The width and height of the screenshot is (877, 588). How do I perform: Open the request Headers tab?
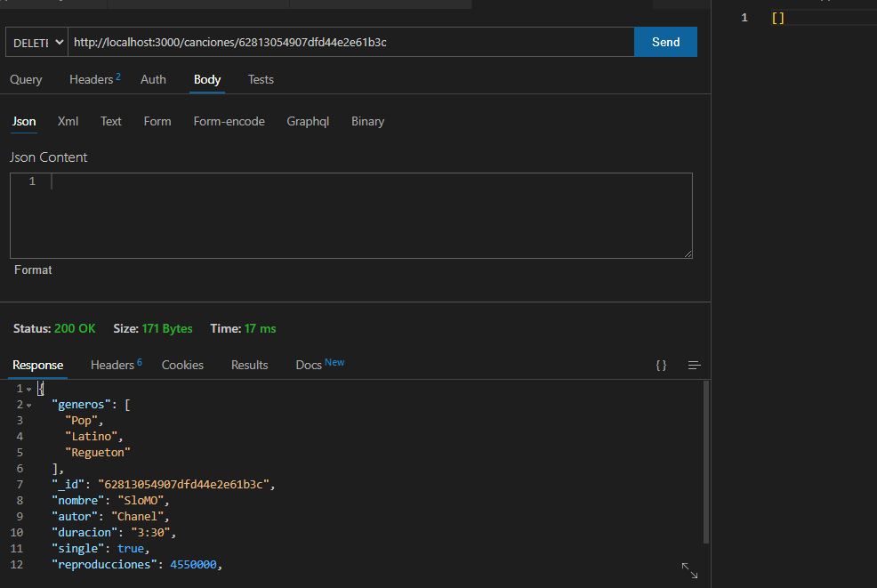click(x=94, y=79)
